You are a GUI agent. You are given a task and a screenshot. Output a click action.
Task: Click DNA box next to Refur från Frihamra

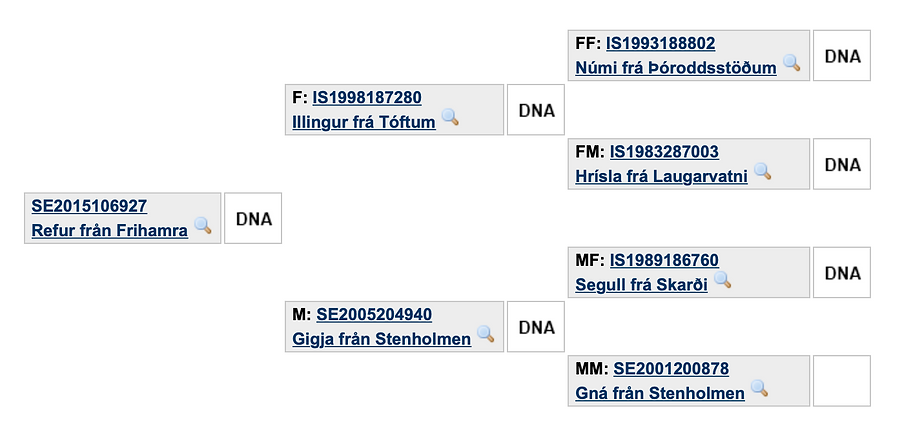pos(253,218)
